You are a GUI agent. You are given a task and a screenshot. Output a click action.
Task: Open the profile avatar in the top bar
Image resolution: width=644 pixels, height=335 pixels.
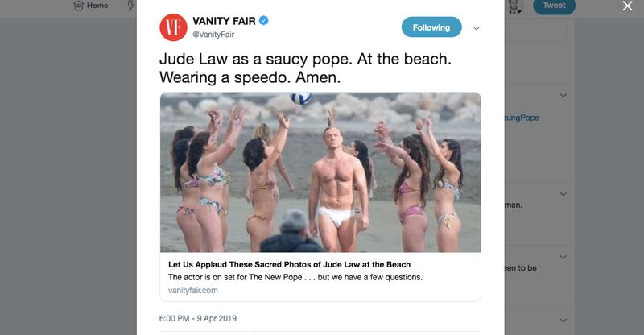click(x=515, y=6)
